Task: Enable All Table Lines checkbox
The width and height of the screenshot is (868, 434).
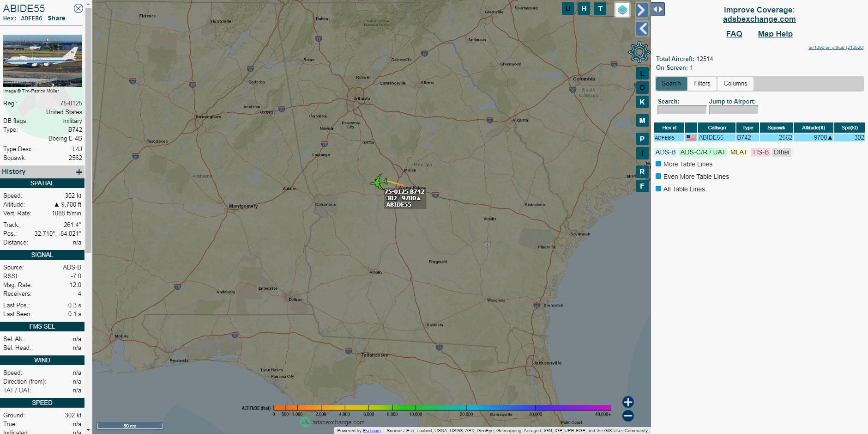Action: click(658, 189)
